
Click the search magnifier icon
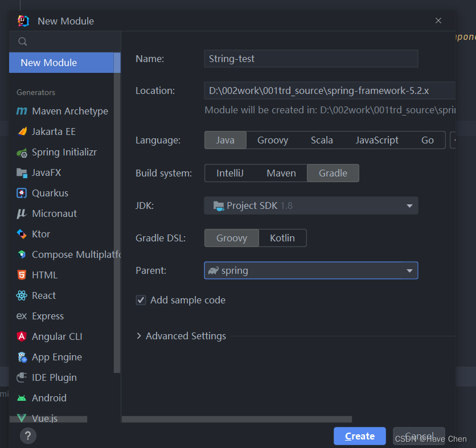coord(22,42)
